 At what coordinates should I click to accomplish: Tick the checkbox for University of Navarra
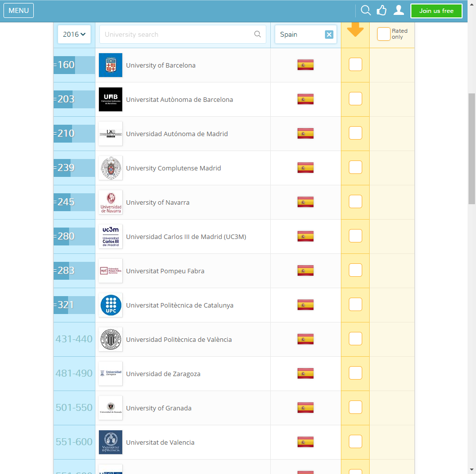point(355,202)
